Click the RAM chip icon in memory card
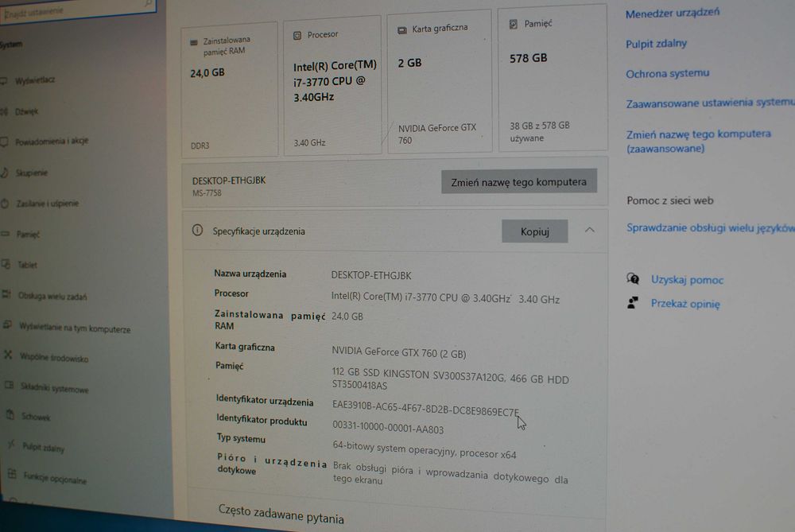Image resolution: width=795 pixels, height=532 pixels. pyautogui.click(x=194, y=43)
